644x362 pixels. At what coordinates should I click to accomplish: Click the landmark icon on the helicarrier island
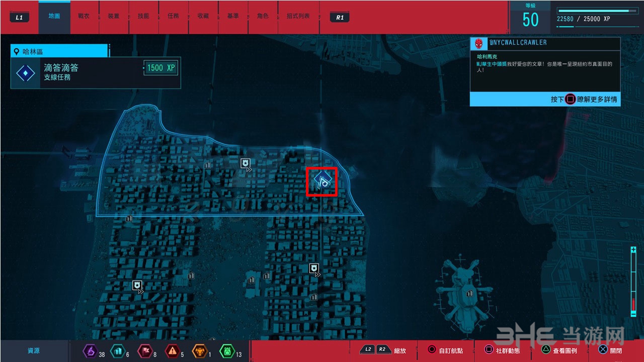[x=469, y=293]
